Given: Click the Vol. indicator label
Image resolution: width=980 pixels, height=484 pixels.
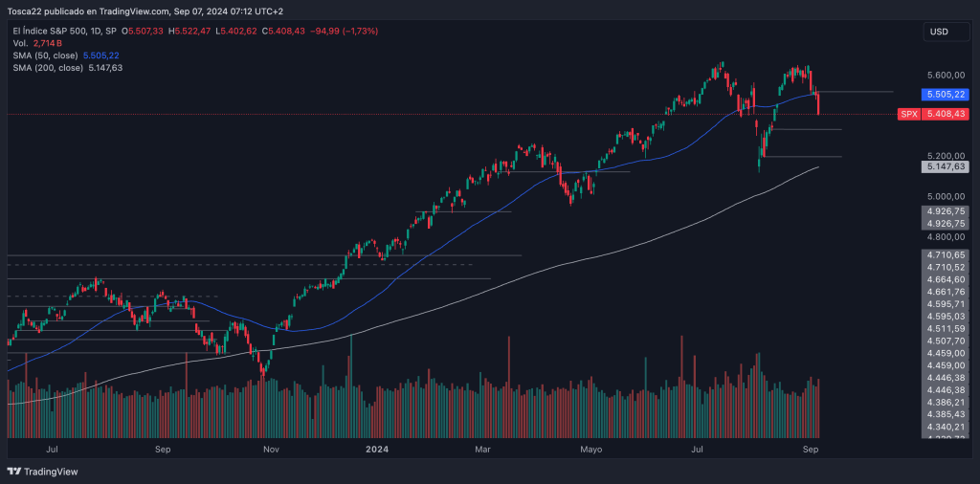Looking at the screenshot, I should [x=19, y=44].
